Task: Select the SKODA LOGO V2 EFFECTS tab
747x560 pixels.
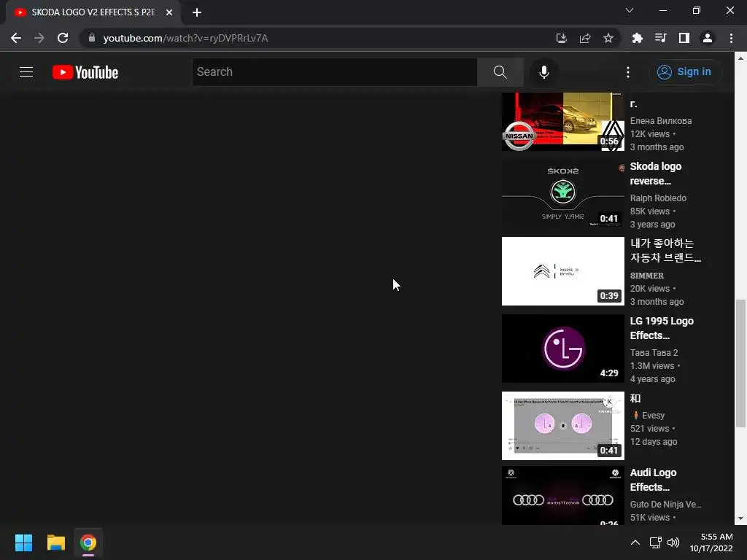Action: pos(93,12)
